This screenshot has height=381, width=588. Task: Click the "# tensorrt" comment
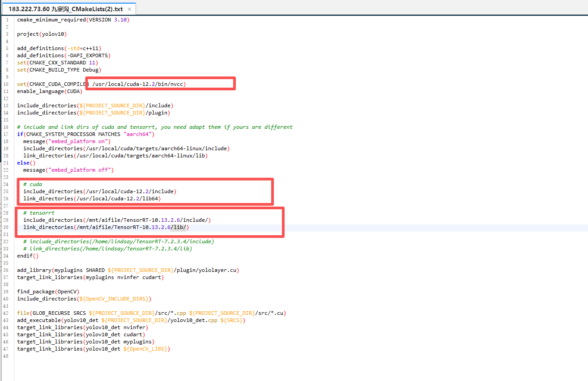tap(39, 213)
